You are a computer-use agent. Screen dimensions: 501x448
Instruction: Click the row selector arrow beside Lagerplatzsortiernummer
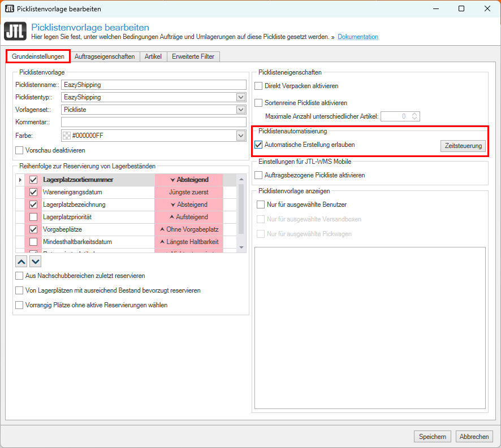coord(21,180)
